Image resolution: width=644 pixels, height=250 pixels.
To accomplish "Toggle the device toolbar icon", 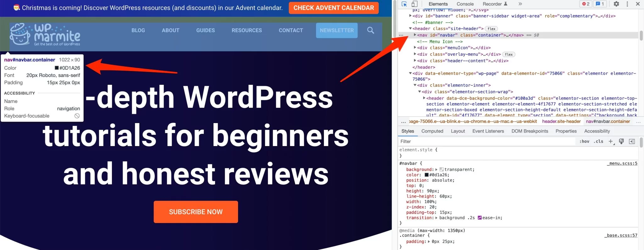I will pos(414,4).
